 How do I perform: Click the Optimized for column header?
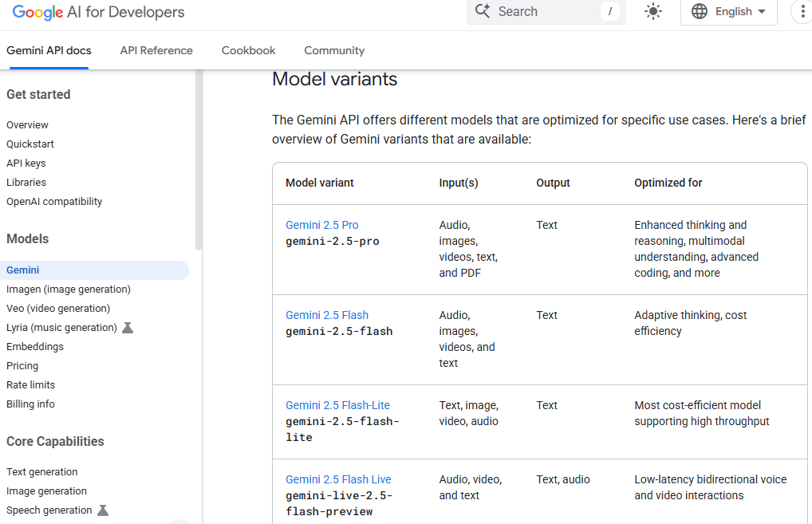click(668, 183)
